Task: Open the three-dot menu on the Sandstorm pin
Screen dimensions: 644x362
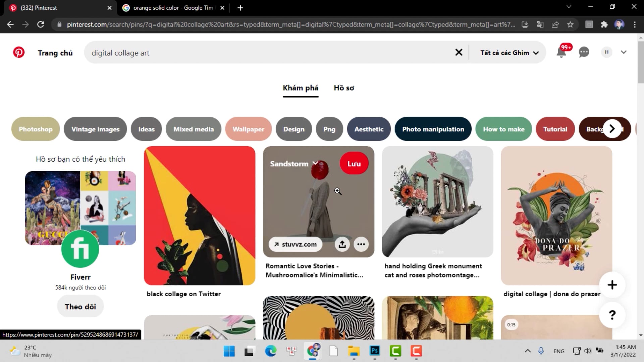Action: [361, 244]
